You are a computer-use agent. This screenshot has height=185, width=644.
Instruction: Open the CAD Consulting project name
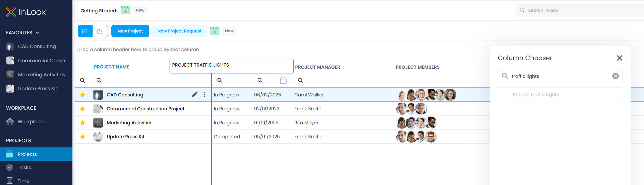pos(125,95)
